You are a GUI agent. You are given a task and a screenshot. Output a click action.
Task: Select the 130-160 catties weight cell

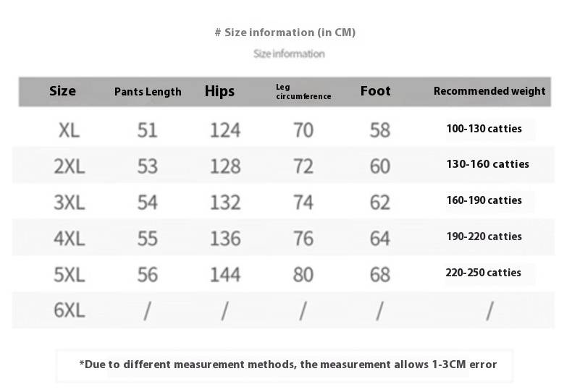pyautogui.click(x=488, y=164)
